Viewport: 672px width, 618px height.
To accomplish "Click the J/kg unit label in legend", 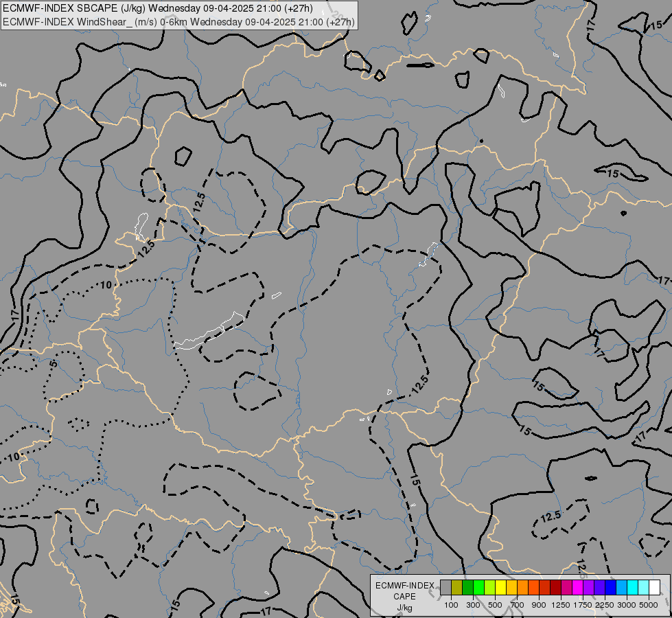I will [404, 608].
